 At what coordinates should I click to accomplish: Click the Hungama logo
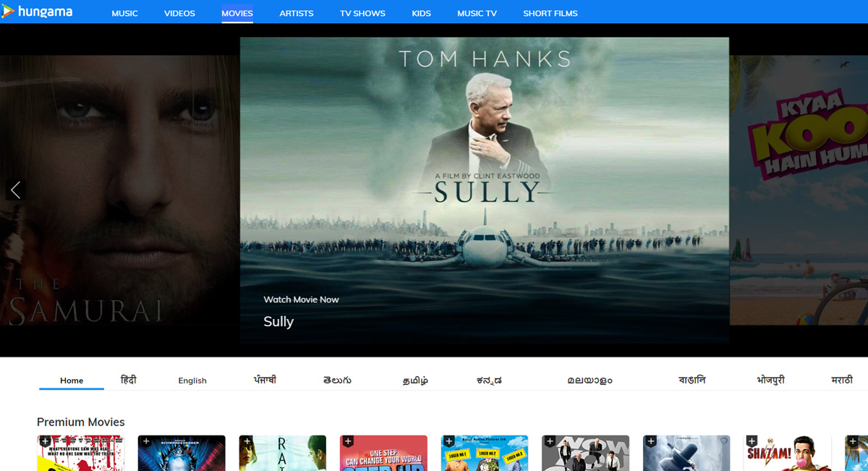37,11
